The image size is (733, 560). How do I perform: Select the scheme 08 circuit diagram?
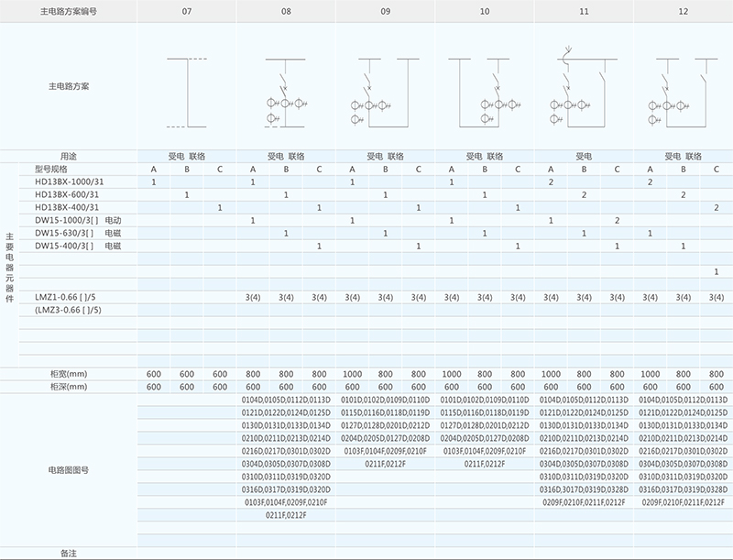pyautogui.click(x=285, y=92)
